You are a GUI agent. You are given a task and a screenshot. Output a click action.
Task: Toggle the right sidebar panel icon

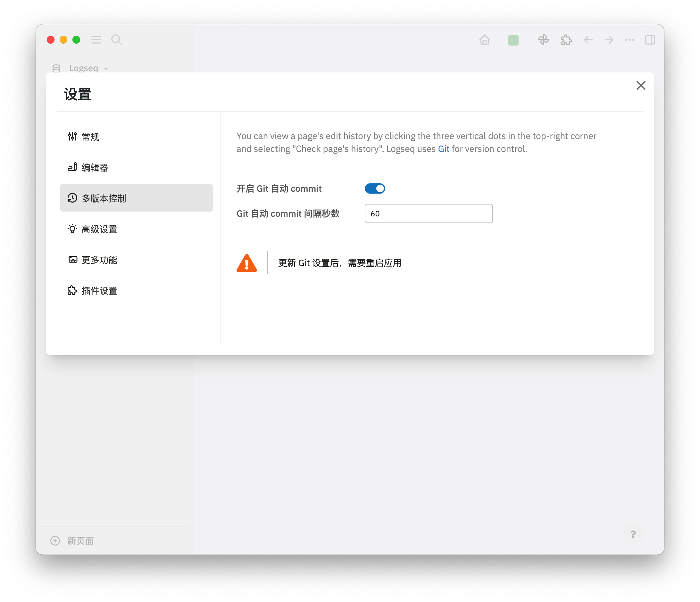click(650, 40)
